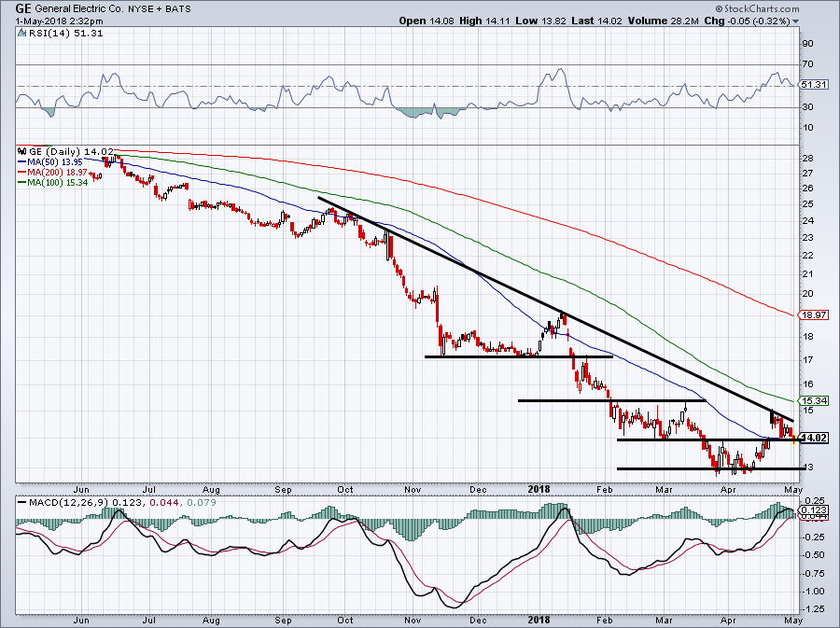The width and height of the screenshot is (840, 628).
Task: Click the MACD(12,26,9) 0.123 label
Action: click(x=86, y=503)
